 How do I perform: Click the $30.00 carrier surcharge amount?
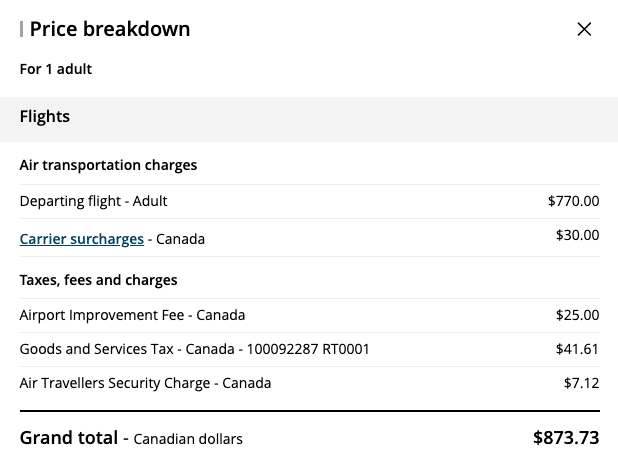point(577,235)
